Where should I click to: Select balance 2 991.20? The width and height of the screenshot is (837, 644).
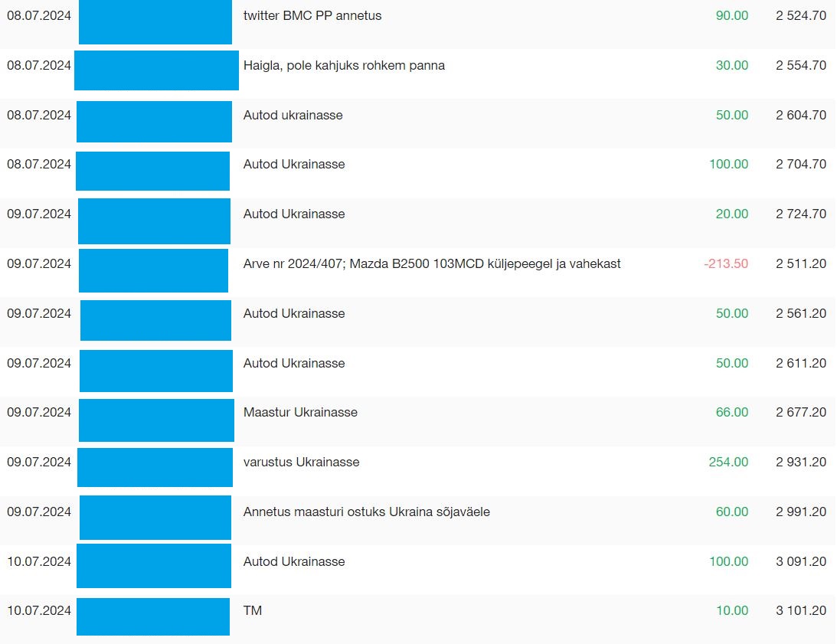tap(801, 512)
